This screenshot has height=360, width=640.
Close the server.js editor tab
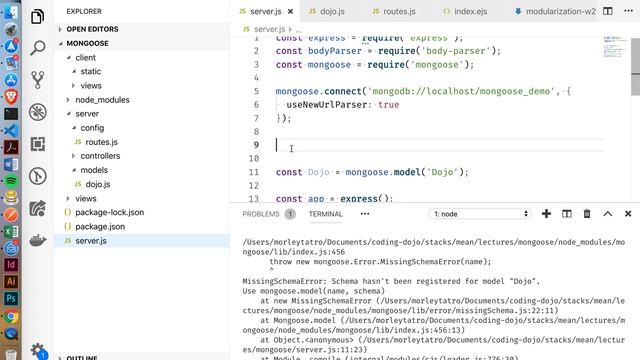tap(291, 11)
